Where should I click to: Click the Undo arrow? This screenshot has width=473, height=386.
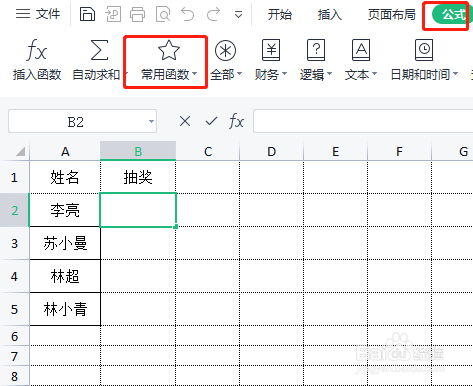coord(188,14)
